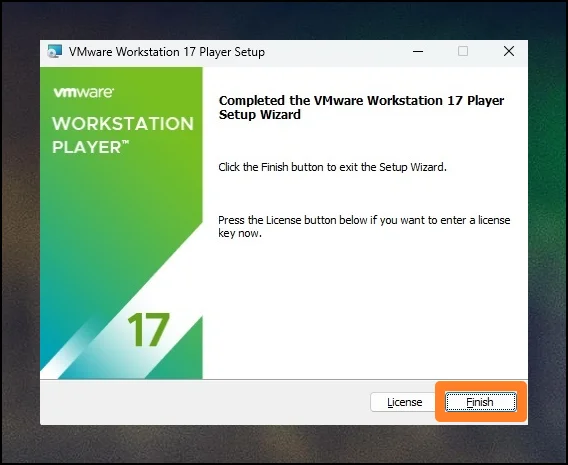Click the trademark symbol after PLAYER
The width and height of the screenshot is (568, 465).
tap(125, 142)
